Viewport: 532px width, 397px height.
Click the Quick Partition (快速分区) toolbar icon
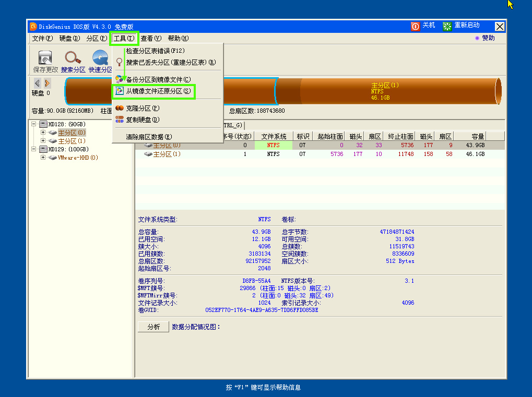pos(100,57)
